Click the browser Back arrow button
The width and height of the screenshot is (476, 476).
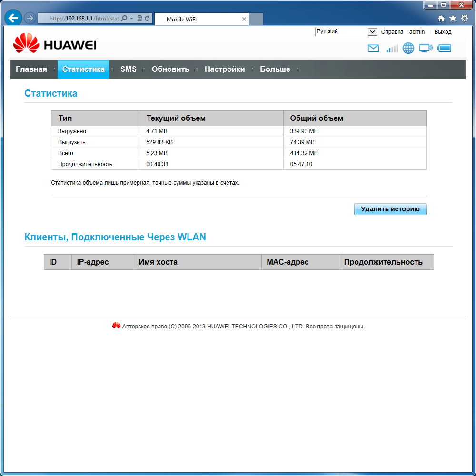coord(13,18)
